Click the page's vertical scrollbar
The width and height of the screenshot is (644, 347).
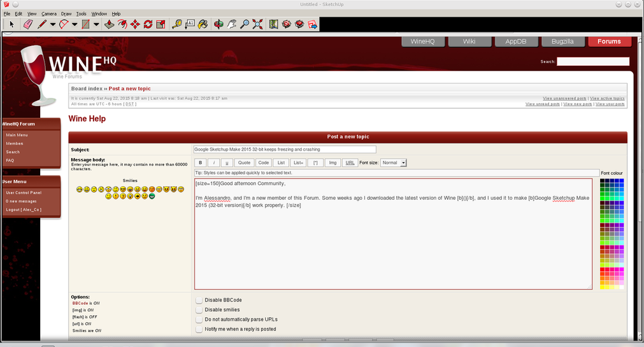[640, 189]
